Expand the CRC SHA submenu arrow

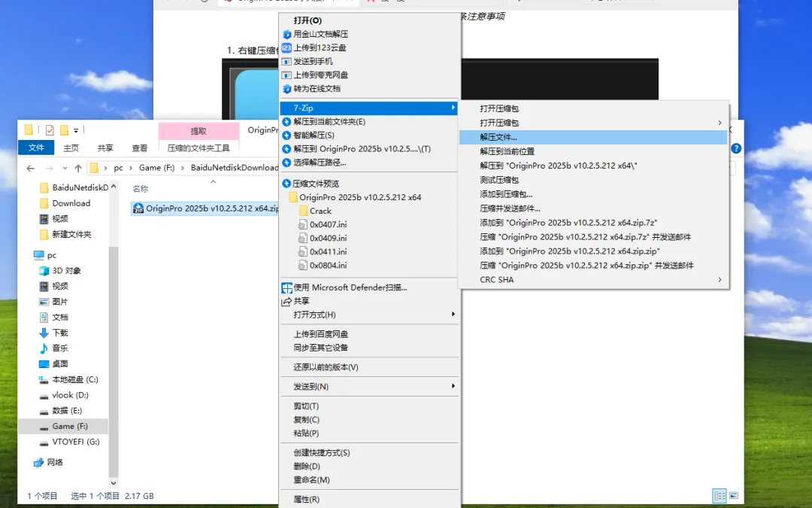(720, 280)
